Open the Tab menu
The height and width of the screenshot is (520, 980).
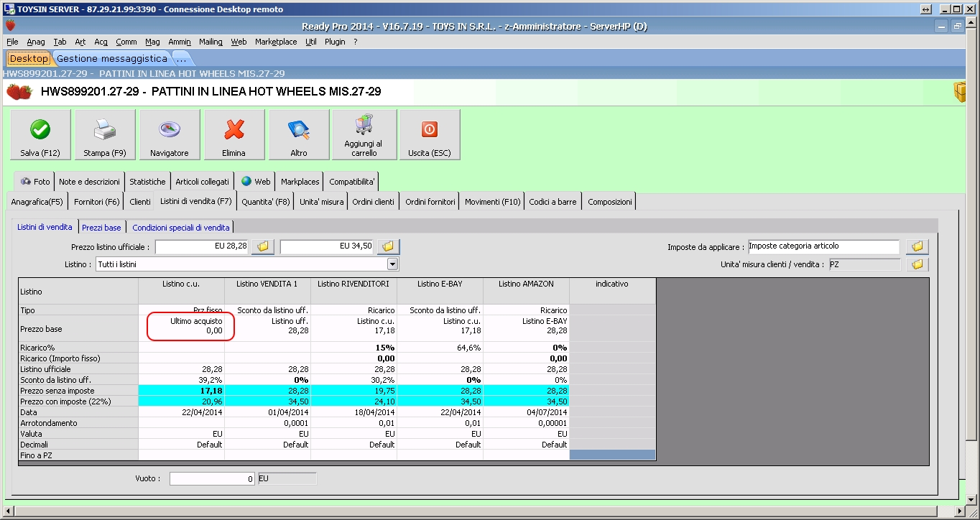click(60, 42)
